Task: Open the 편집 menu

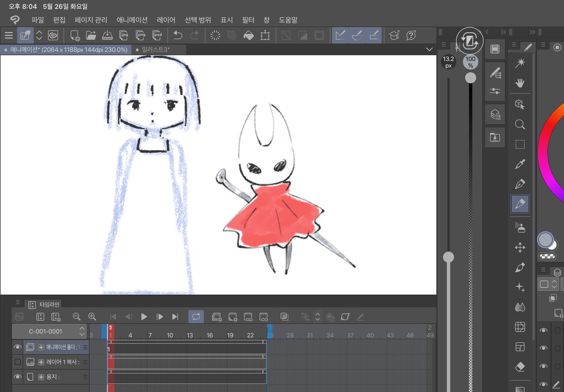Action: click(x=59, y=20)
